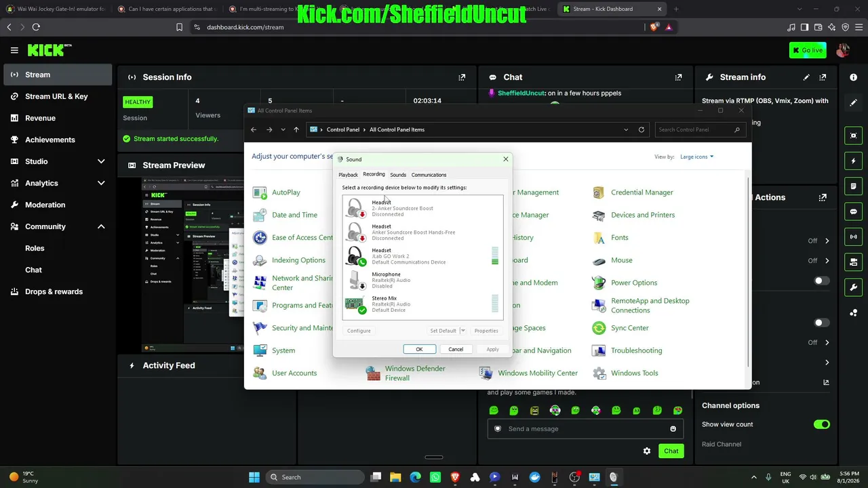
Task: Open Brave Rewards triangle icon
Action: tap(669, 27)
